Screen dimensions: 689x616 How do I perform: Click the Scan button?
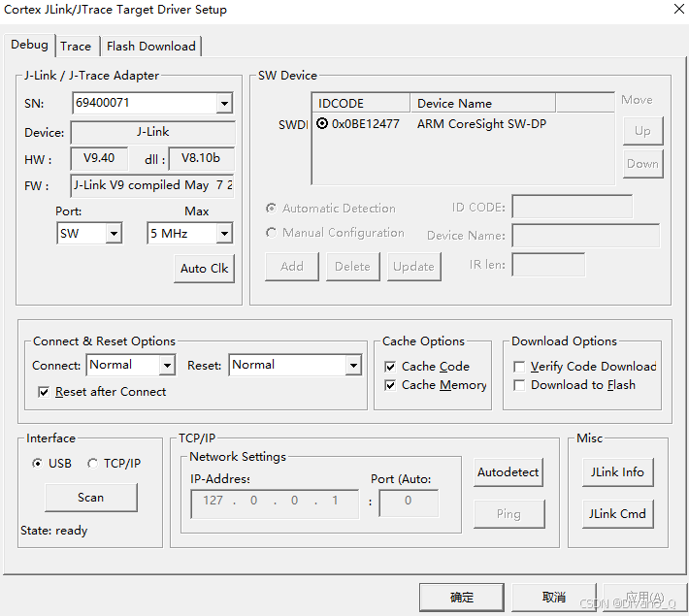[91, 498]
